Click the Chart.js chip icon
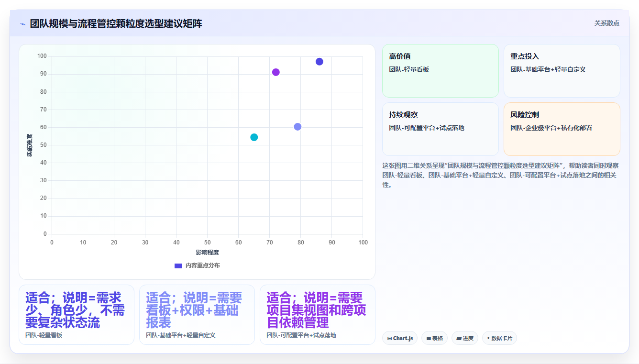639x364 pixels. coord(390,339)
